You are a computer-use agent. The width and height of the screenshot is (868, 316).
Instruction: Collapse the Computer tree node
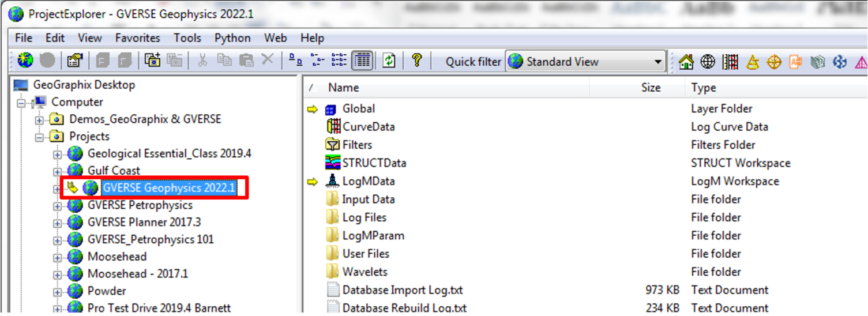22,104
